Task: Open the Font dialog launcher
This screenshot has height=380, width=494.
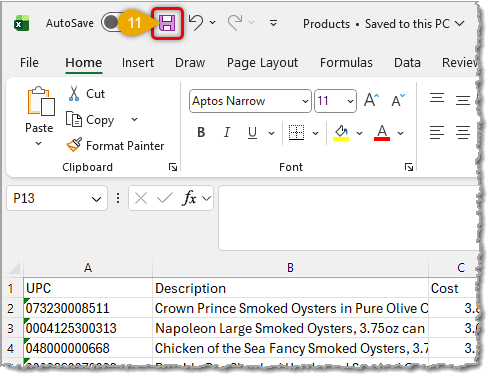Action: click(409, 167)
